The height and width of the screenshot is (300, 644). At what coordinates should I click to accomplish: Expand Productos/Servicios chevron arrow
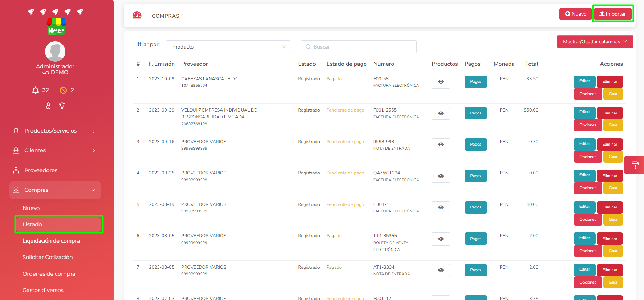(x=94, y=131)
